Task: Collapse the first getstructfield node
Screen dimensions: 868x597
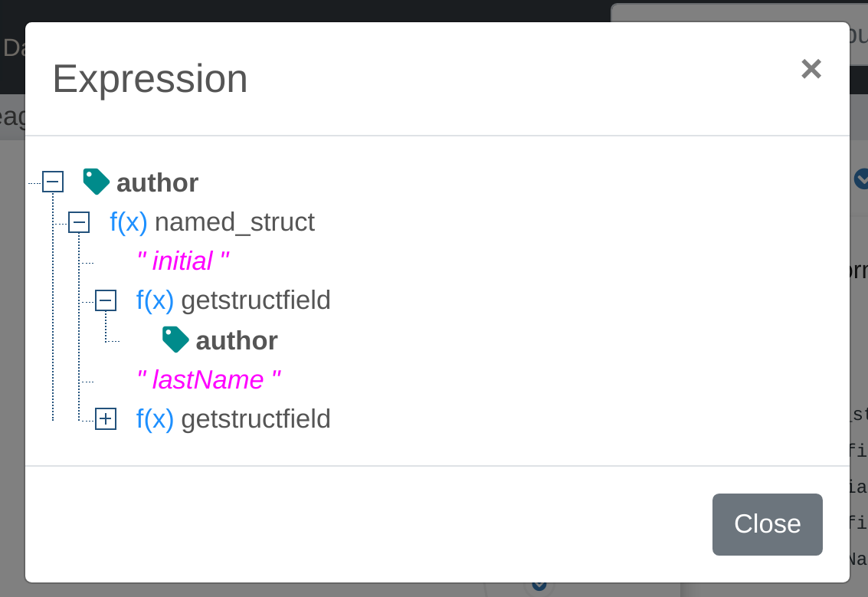Action: tap(106, 300)
